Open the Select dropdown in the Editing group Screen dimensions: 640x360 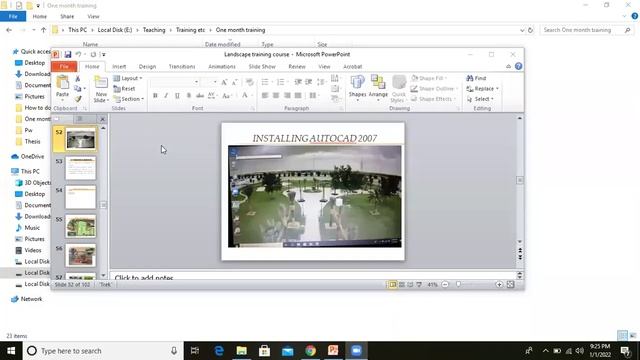click(x=480, y=99)
